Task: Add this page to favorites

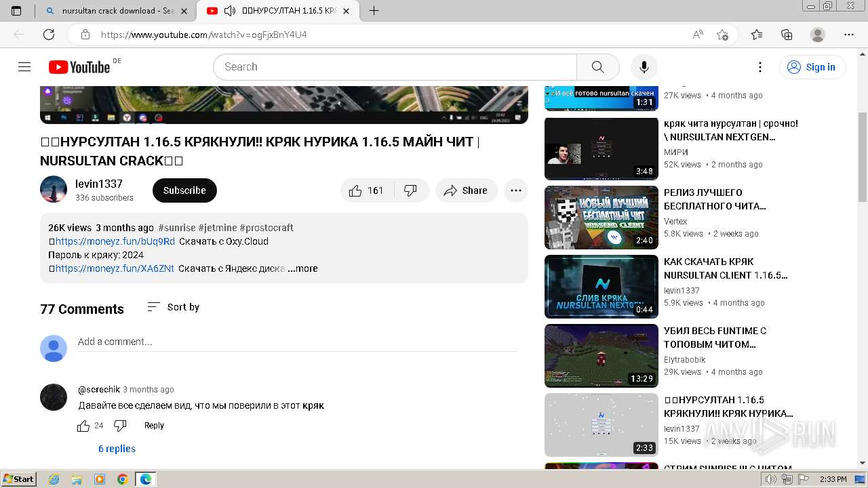Action: (x=722, y=35)
